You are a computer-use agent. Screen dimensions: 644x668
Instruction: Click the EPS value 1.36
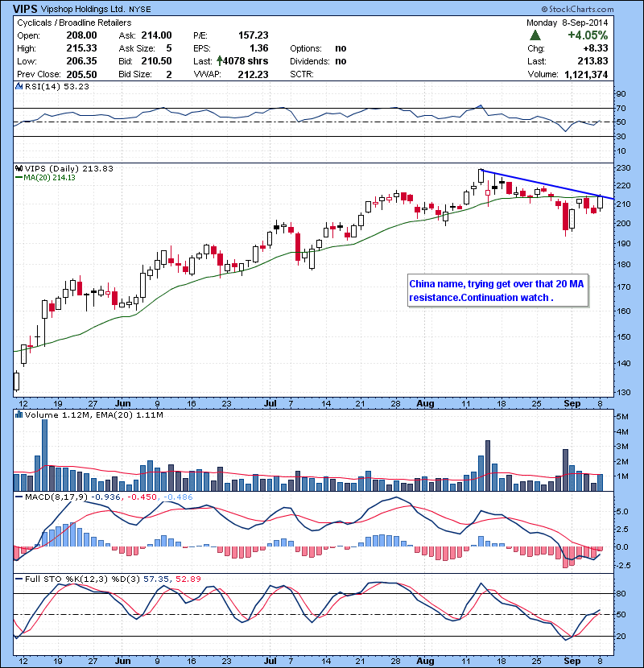tap(258, 48)
